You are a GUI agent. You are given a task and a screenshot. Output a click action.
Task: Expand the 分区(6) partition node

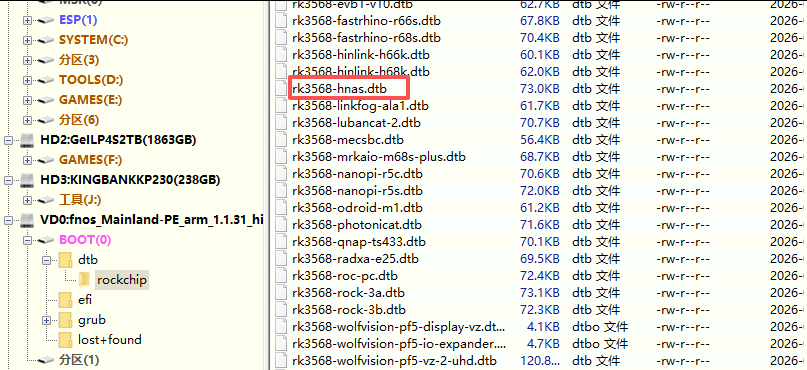(27, 120)
